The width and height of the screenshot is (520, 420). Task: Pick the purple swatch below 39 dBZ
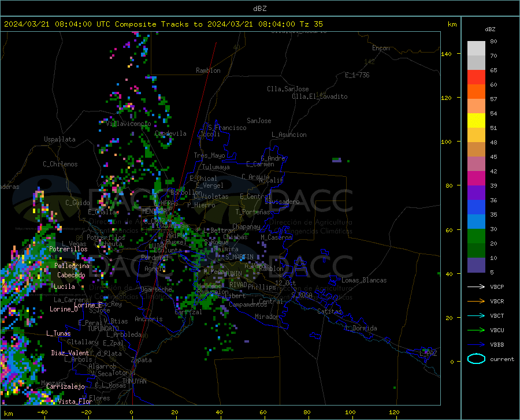click(x=476, y=193)
